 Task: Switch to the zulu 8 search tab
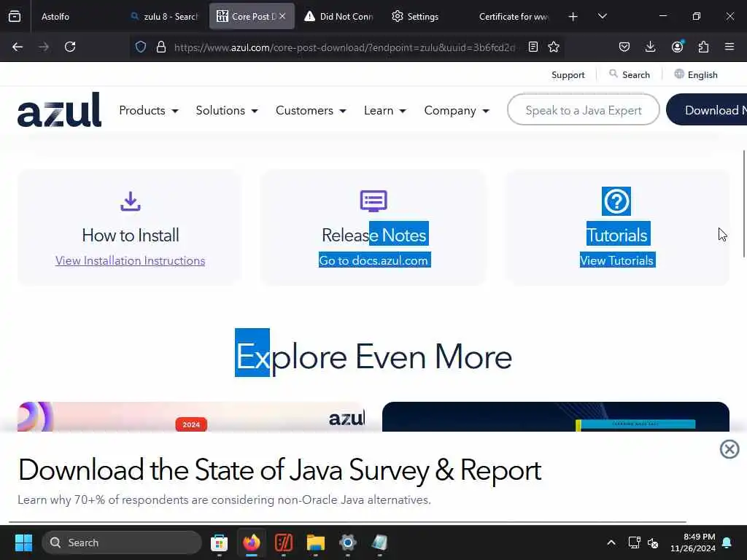(164, 16)
